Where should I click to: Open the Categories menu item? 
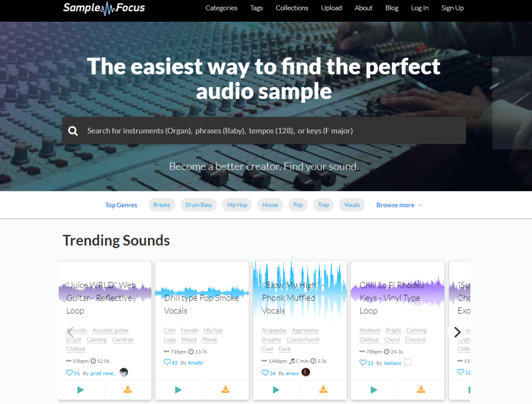(x=221, y=8)
